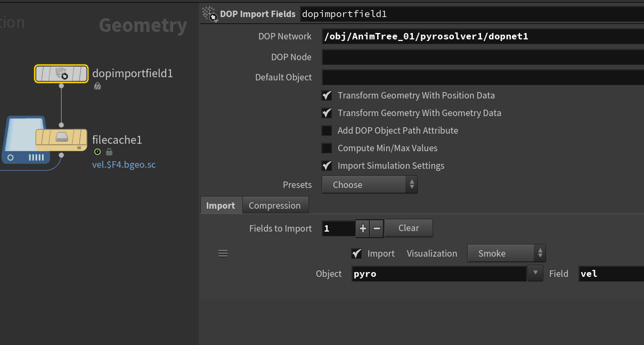This screenshot has height=345, width=644.
Task: Select the dopimportfield1 node icon
Action: click(61, 74)
